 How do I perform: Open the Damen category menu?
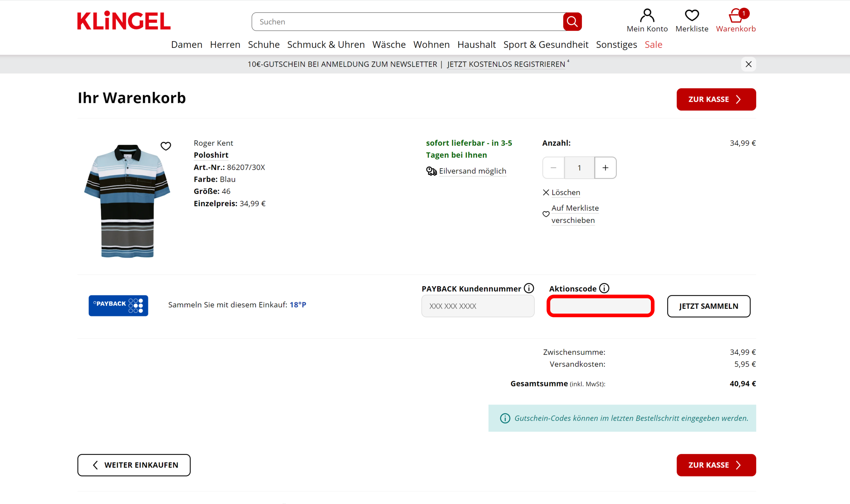pyautogui.click(x=187, y=45)
